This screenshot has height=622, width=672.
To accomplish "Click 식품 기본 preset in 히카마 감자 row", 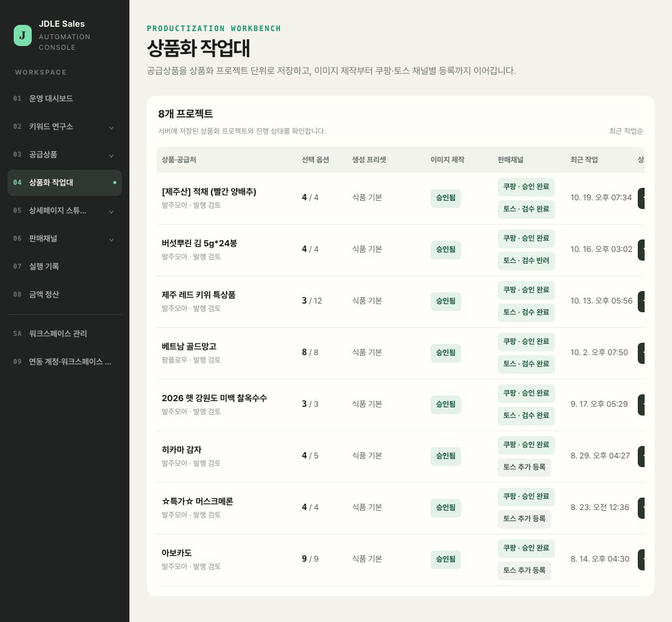I will click(367, 456).
